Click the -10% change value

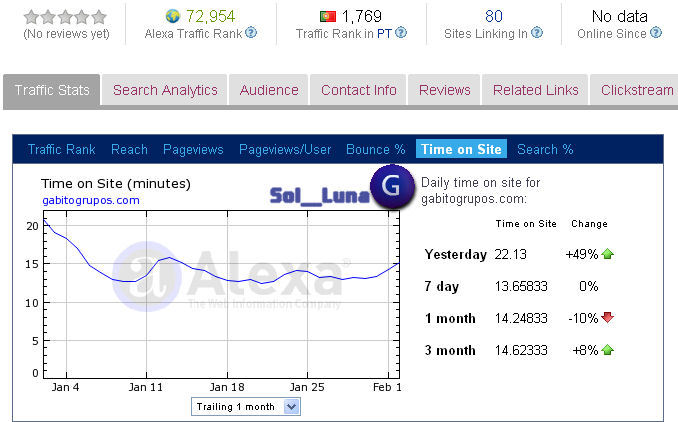click(x=583, y=318)
